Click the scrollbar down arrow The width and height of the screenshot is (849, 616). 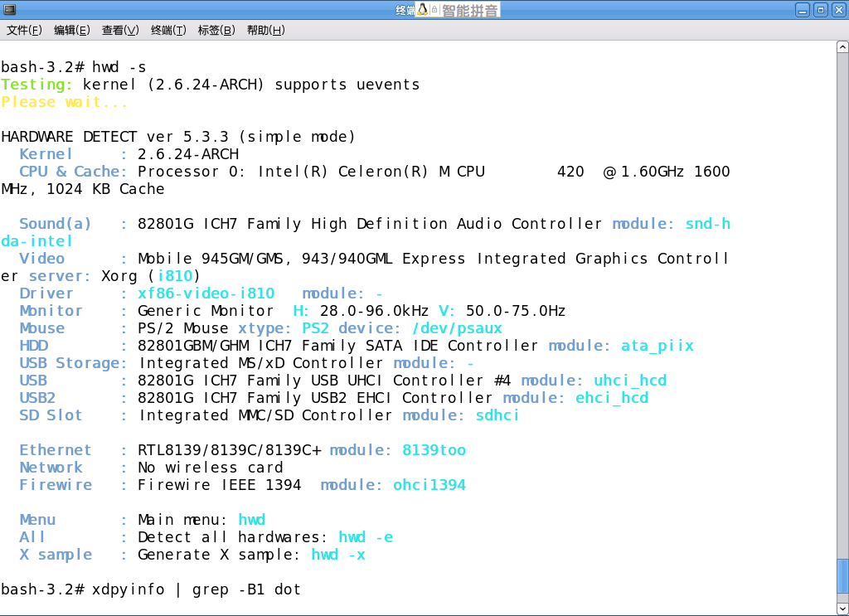[x=842, y=609]
